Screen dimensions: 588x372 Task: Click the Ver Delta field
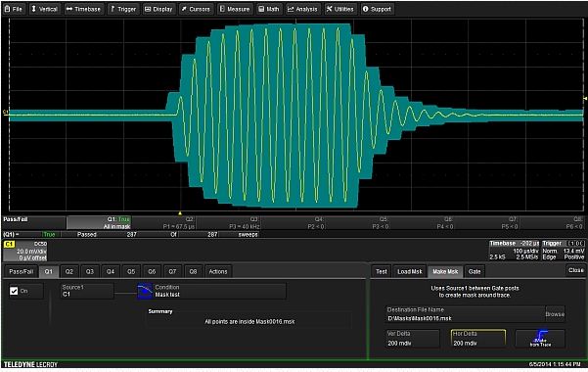point(412,339)
